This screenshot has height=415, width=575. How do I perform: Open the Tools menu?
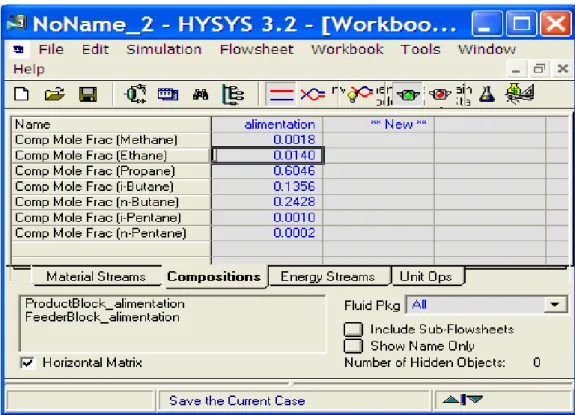(420, 49)
